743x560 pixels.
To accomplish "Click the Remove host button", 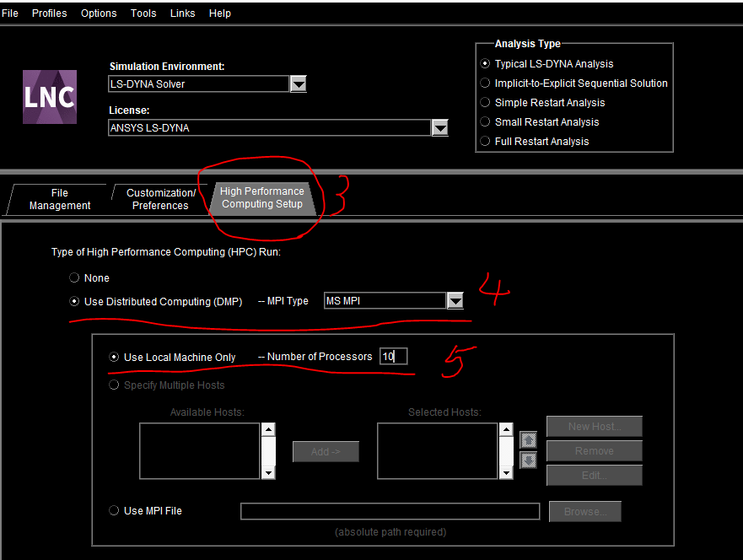I will coord(595,451).
